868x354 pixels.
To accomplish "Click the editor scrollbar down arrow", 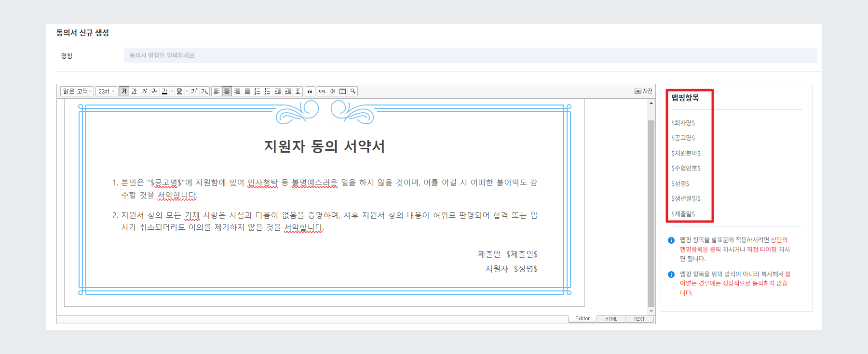I will [x=651, y=311].
